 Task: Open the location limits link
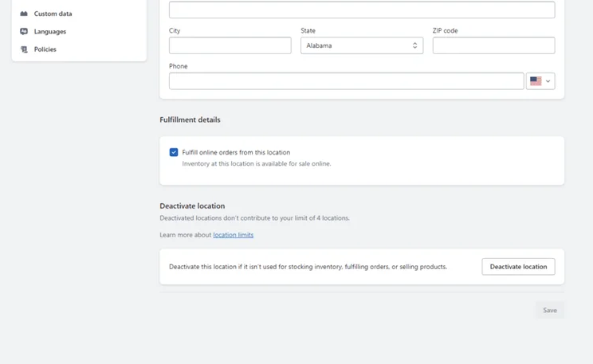pos(233,235)
